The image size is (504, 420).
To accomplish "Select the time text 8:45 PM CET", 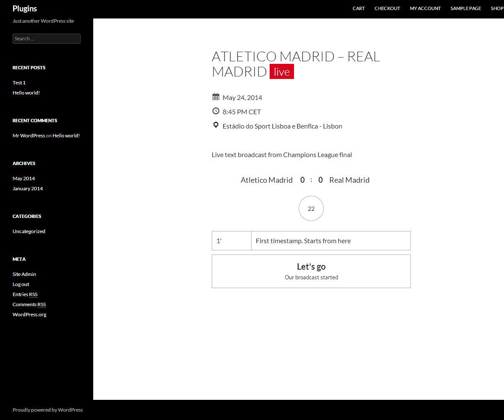I will click(241, 112).
